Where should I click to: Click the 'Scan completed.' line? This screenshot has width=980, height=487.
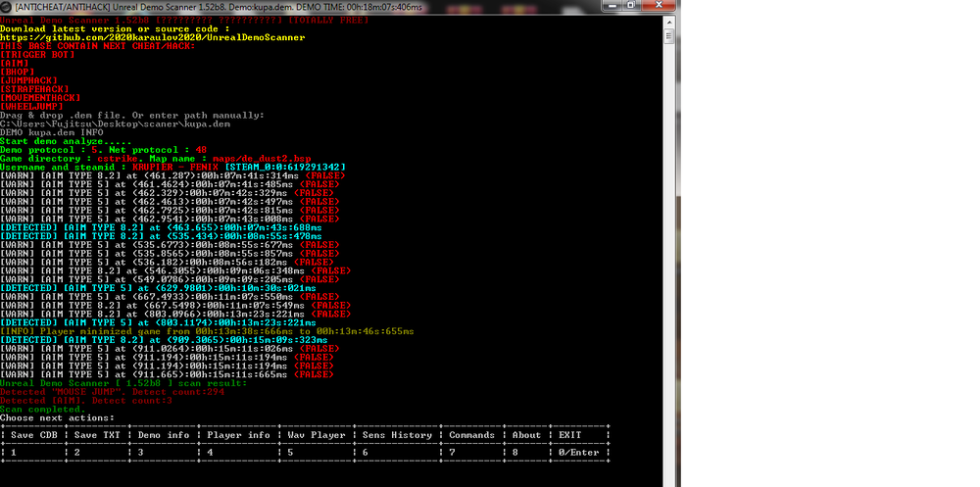(x=43, y=410)
